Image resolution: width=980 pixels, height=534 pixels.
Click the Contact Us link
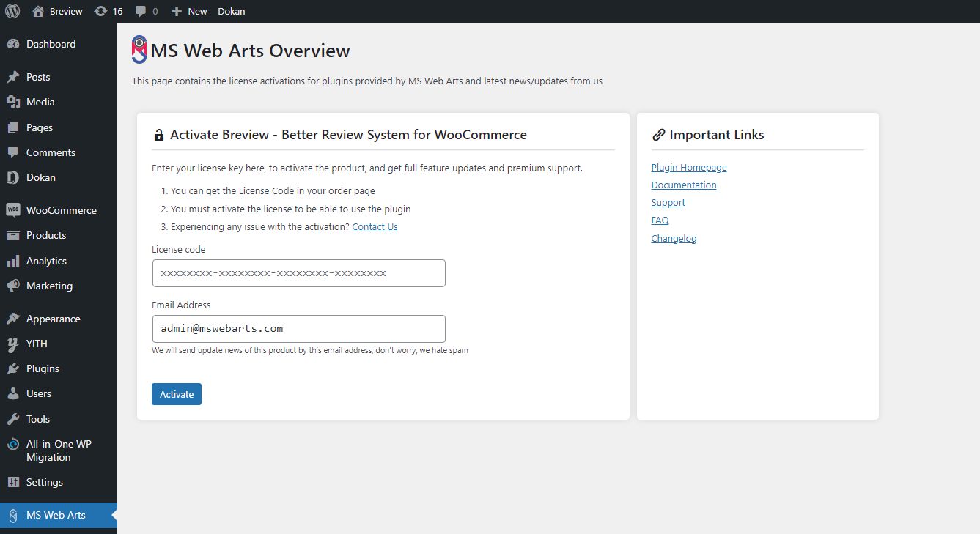coord(375,226)
